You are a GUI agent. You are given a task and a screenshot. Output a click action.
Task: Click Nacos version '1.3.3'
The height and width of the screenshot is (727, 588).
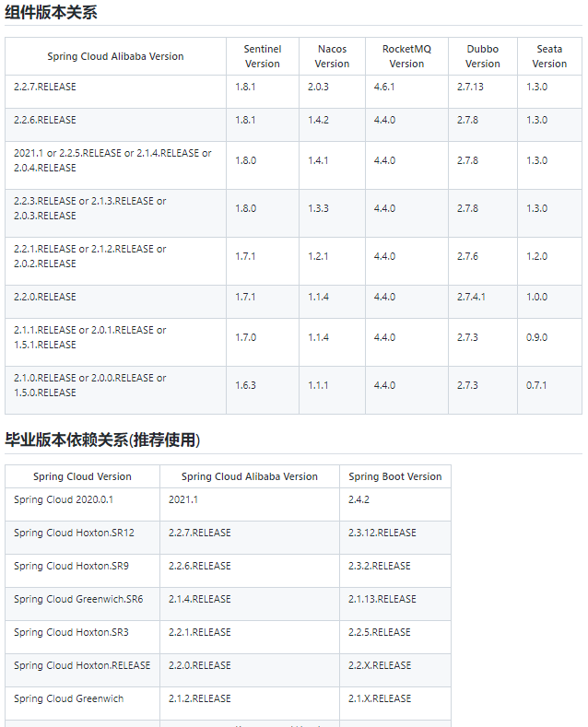pos(318,208)
